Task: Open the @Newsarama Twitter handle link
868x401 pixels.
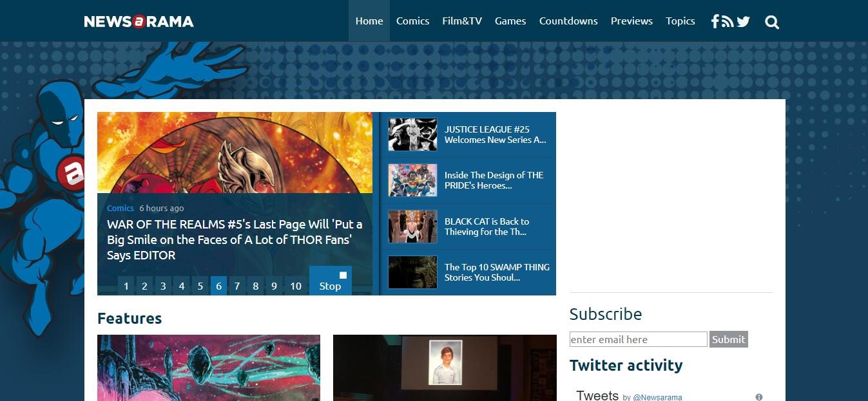Action: tap(657, 398)
